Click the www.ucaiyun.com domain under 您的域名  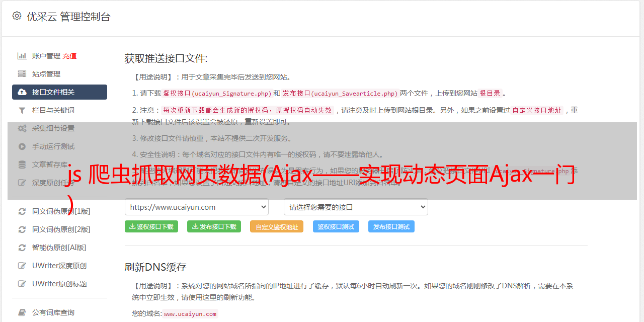coord(190,313)
